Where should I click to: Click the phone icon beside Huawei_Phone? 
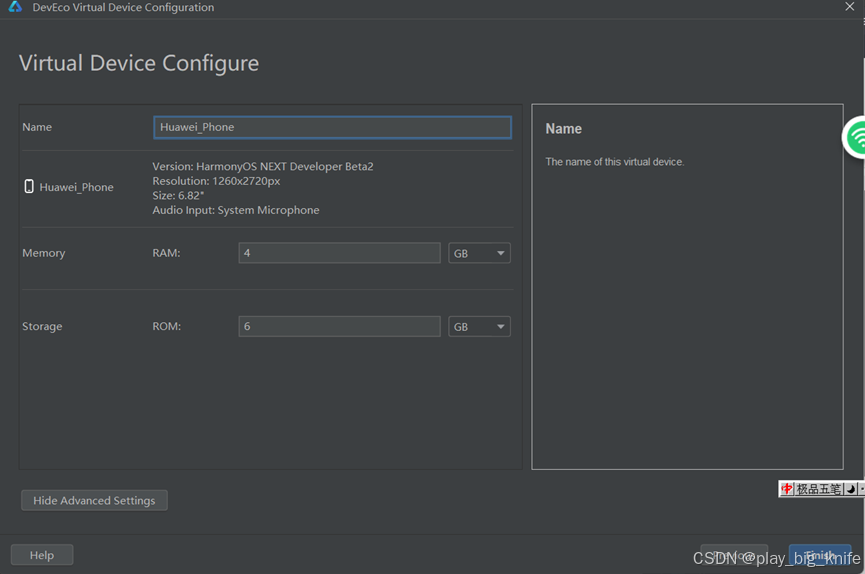tap(29, 187)
